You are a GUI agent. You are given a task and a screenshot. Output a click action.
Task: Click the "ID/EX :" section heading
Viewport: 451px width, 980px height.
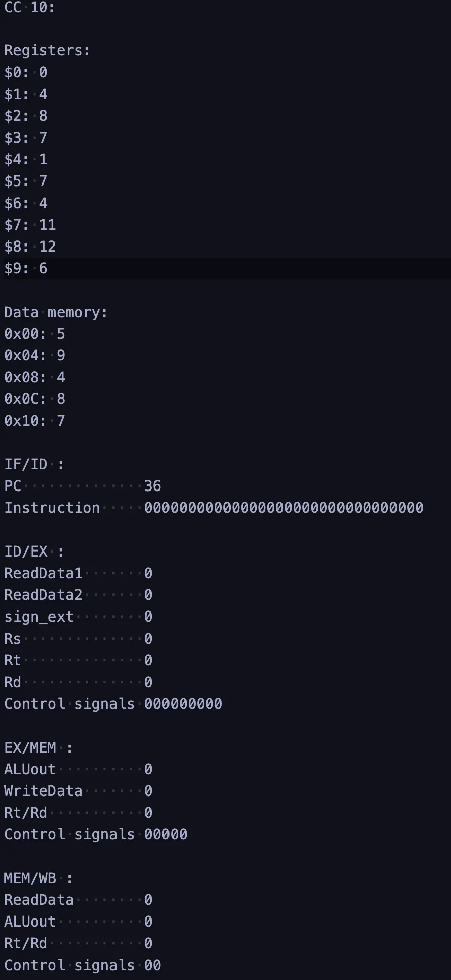(x=34, y=552)
